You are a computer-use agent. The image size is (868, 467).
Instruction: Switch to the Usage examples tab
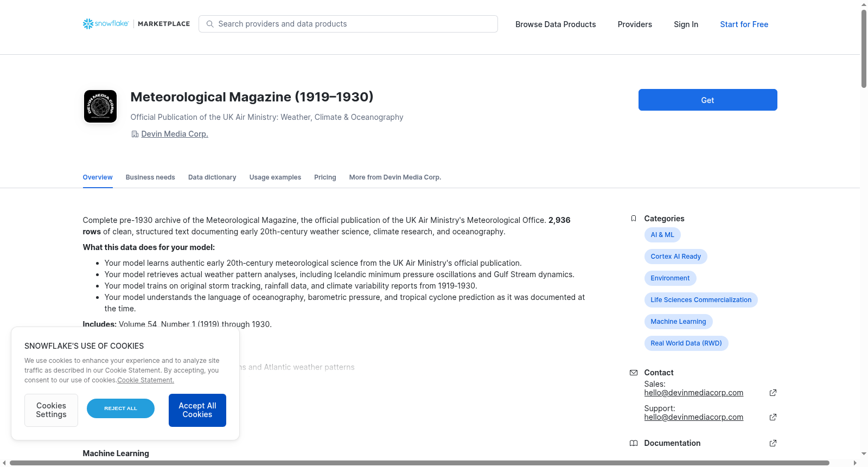(x=275, y=177)
